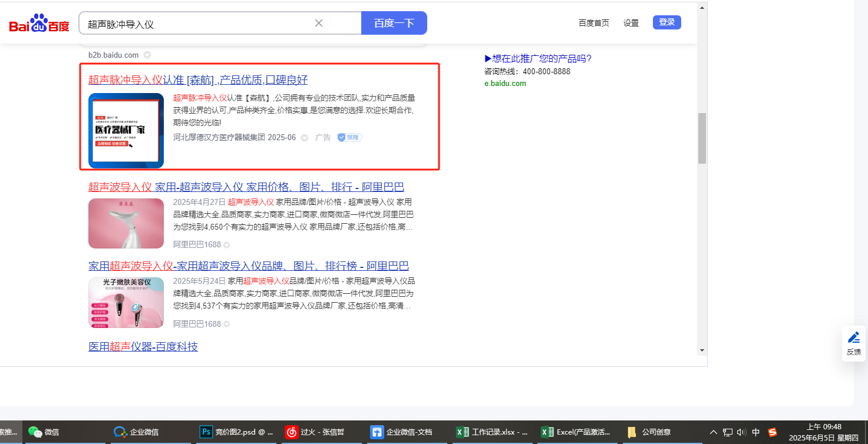Open 工作记录.xlsx Excel window in taskbar
868x444 pixels.
[491, 432]
